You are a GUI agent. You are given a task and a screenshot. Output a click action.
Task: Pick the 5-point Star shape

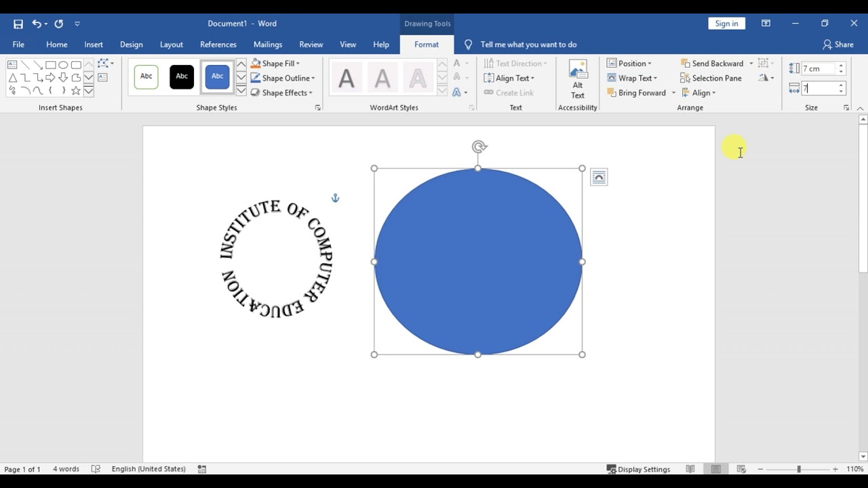point(76,90)
